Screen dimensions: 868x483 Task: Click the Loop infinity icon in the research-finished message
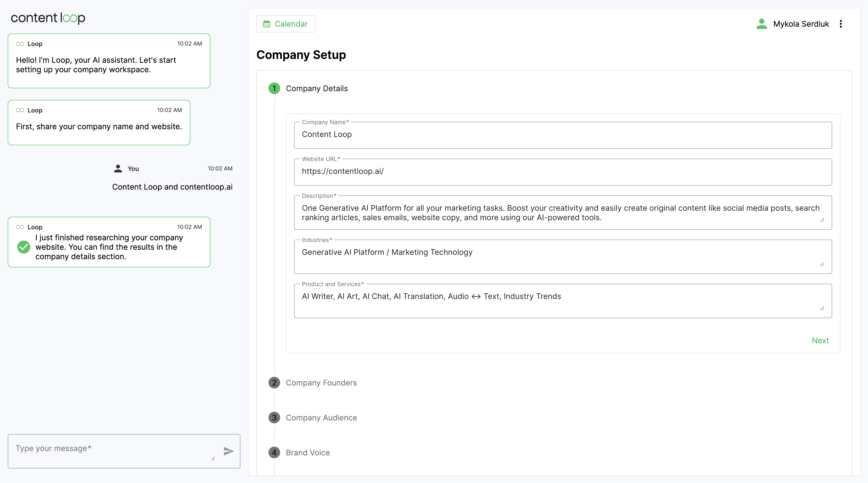tap(20, 227)
